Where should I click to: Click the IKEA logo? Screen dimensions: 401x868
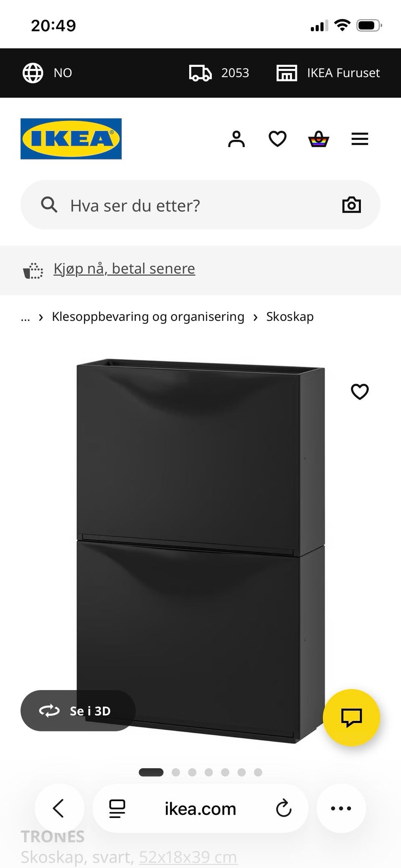(71, 139)
